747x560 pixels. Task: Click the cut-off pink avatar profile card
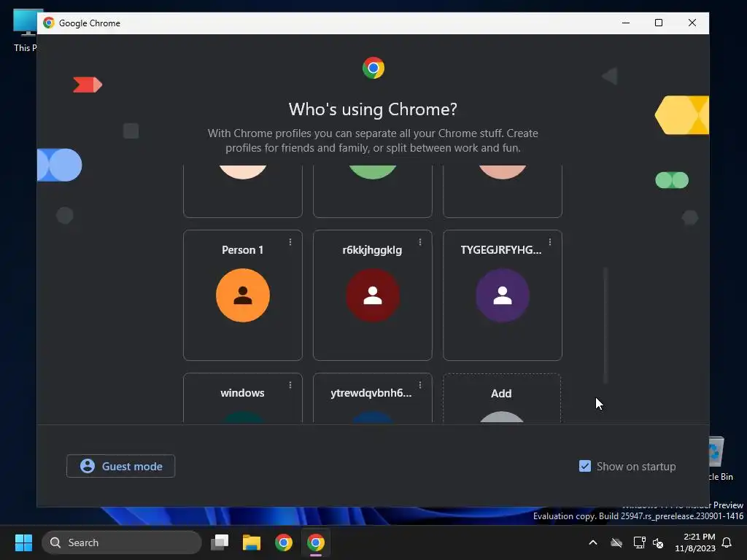click(x=503, y=192)
